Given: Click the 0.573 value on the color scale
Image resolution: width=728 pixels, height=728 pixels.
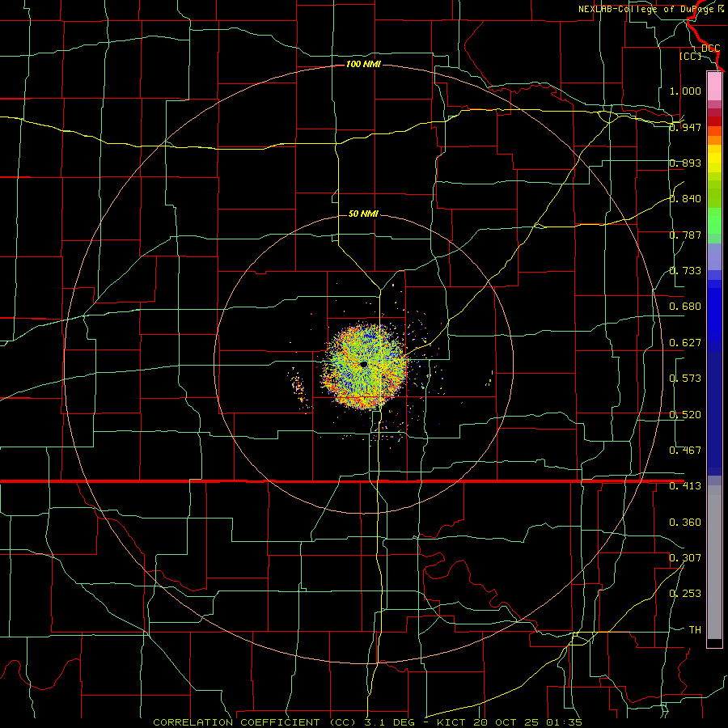Looking at the screenshot, I should pos(685,379).
